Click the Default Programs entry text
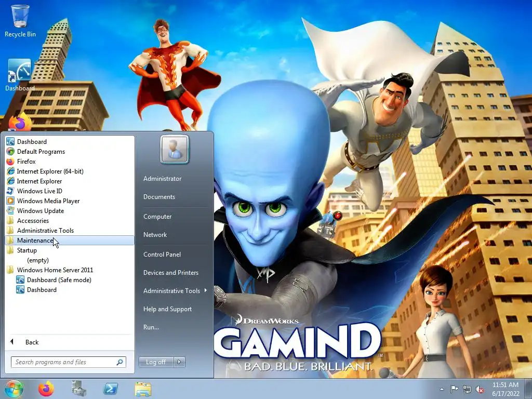Screen dimensions: 532x399 (x=41, y=152)
